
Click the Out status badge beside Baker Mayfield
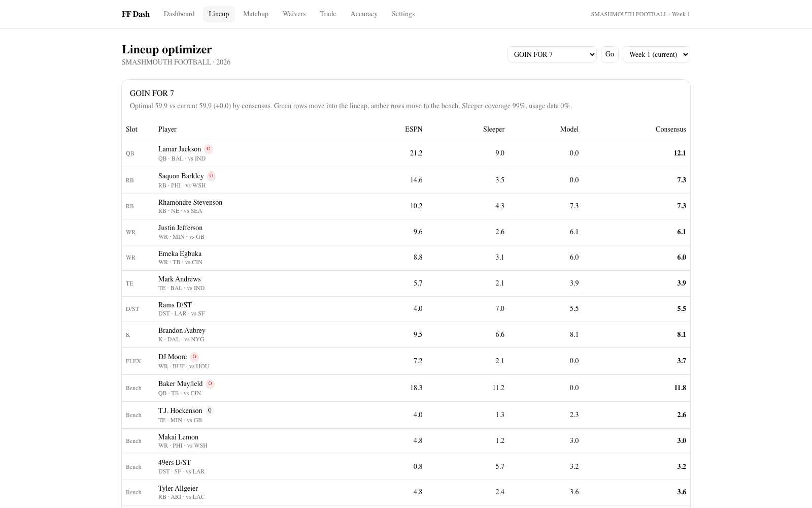point(210,384)
